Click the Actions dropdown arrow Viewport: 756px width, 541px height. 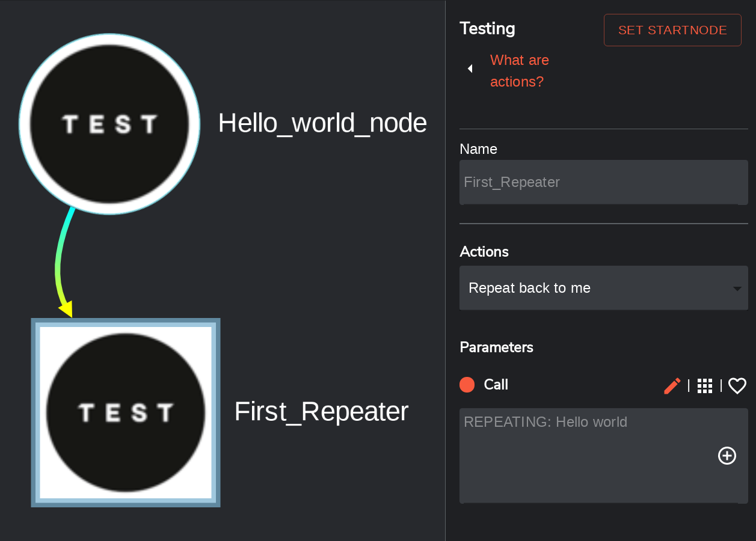[737, 289]
